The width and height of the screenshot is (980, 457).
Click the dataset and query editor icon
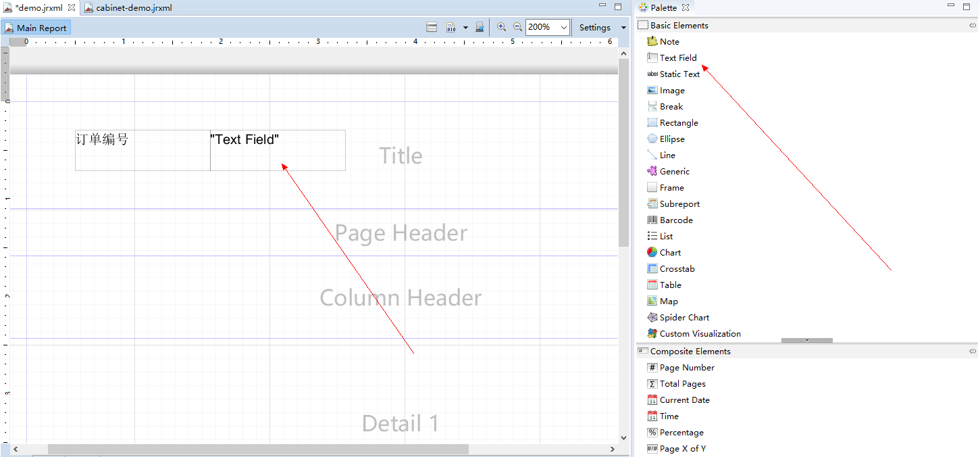coord(432,27)
